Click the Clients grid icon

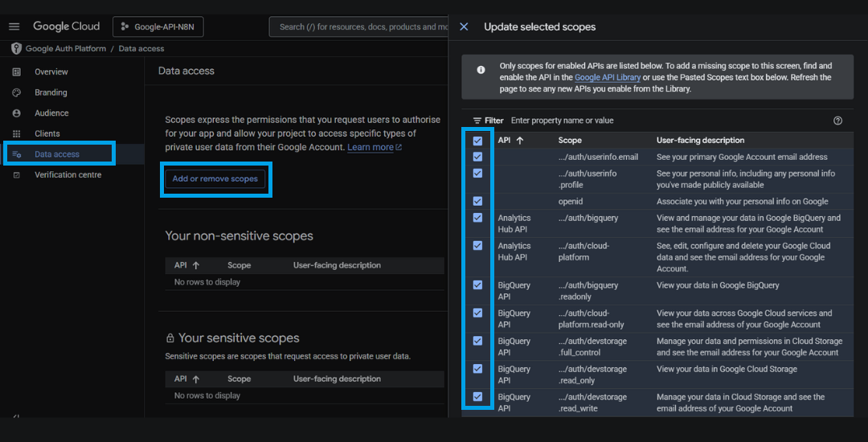coord(17,133)
